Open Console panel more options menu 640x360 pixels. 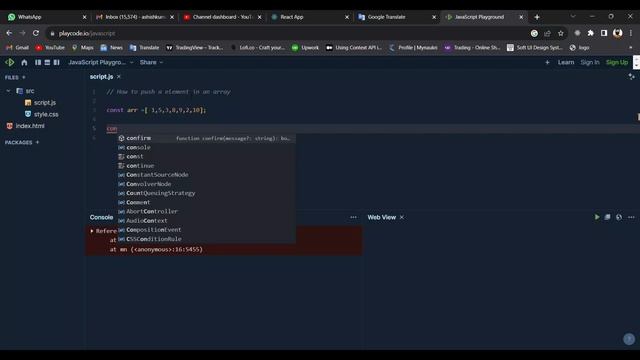[x=353, y=217]
